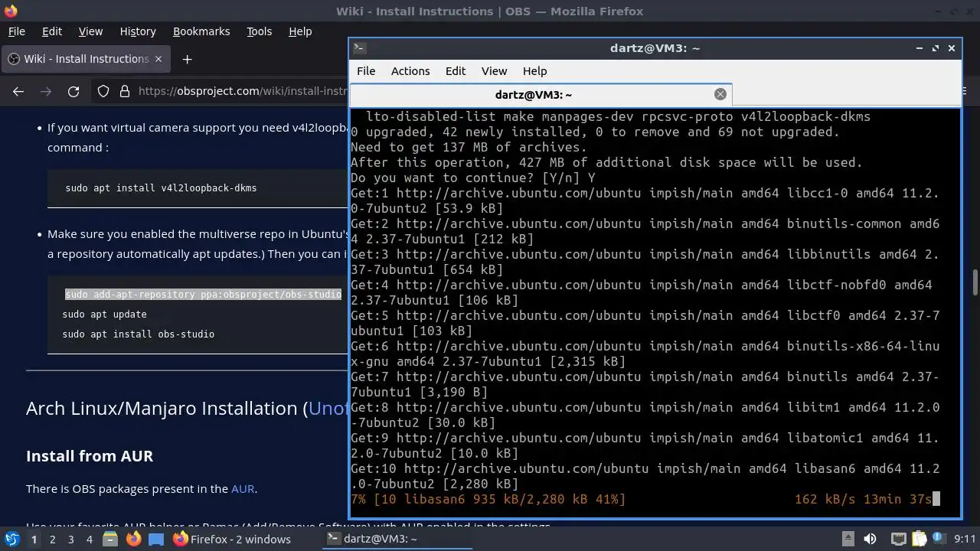
Task: Open Firefox History menu
Action: (x=138, y=31)
